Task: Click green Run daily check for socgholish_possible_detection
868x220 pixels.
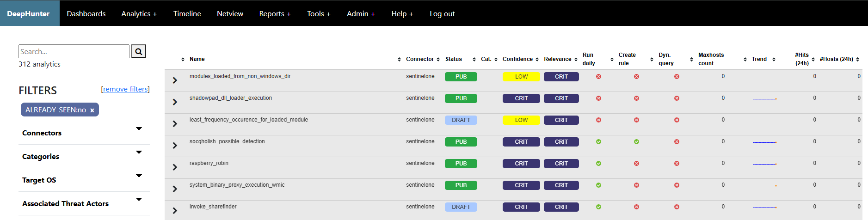Action: pyautogui.click(x=598, y=142)
